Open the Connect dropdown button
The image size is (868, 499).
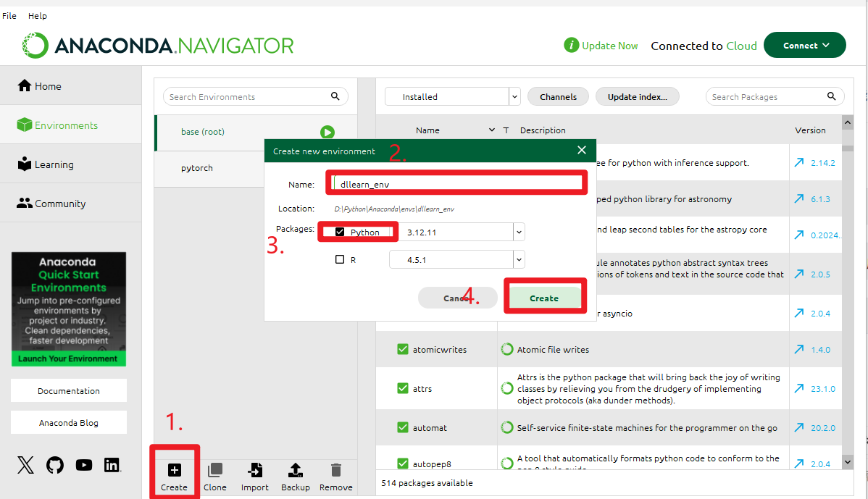click(805, 46)
